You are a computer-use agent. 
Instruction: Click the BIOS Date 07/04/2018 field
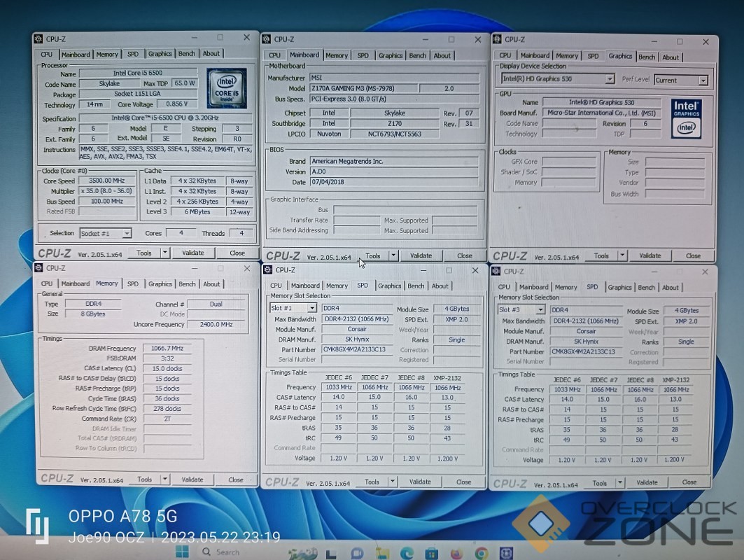[394, 182]
